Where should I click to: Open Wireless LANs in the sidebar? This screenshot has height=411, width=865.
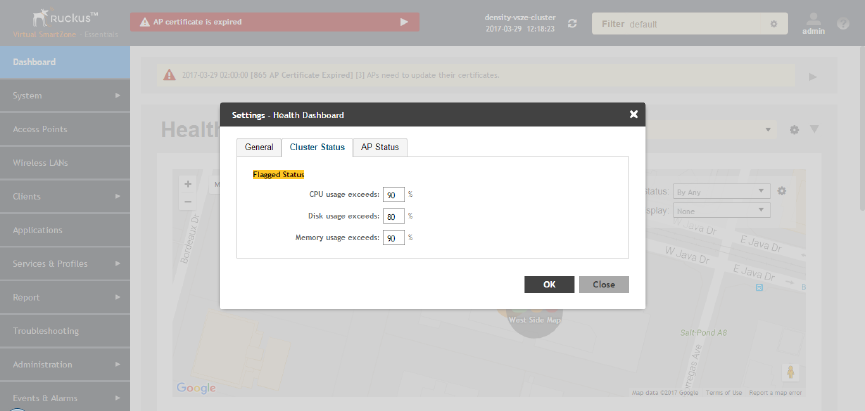(x=65, y=163)
